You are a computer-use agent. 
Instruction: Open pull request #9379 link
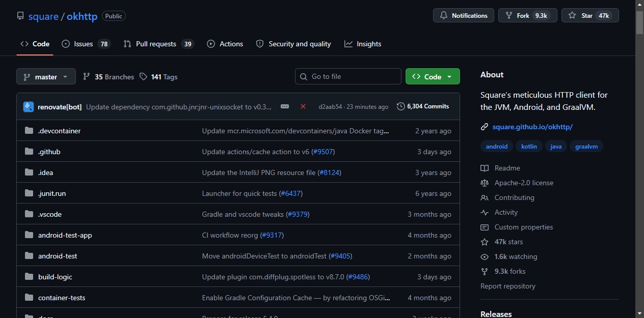click(x=298, y=214)
